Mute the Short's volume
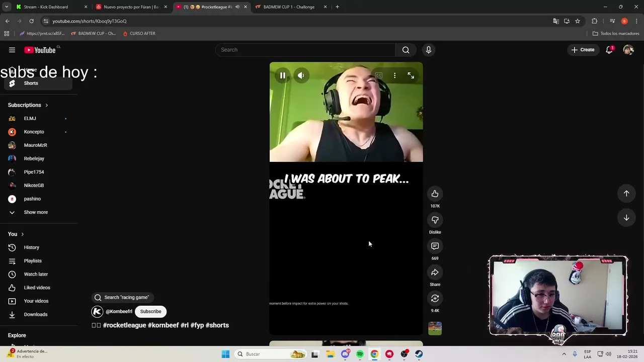This screenshot has width=644, height=362. 301,75
